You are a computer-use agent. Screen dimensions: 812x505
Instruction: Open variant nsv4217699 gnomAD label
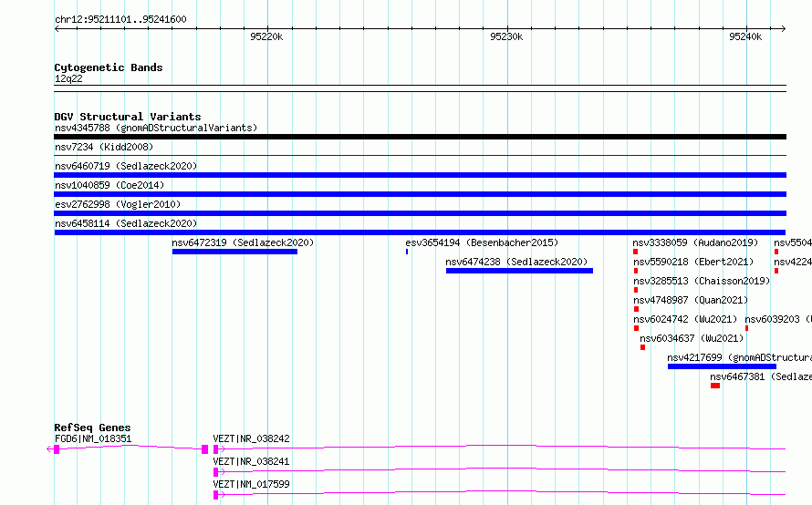pyautogui.click(x=740, y=357)
